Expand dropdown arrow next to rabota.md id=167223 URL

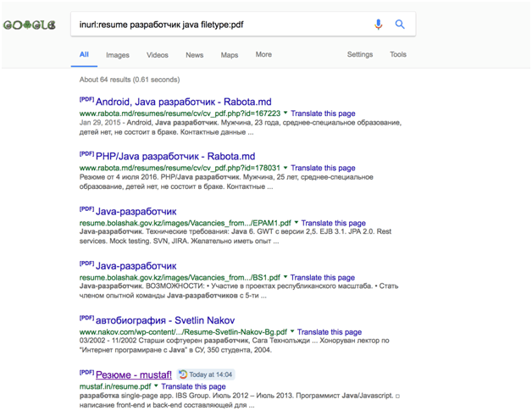coord(285,114)
